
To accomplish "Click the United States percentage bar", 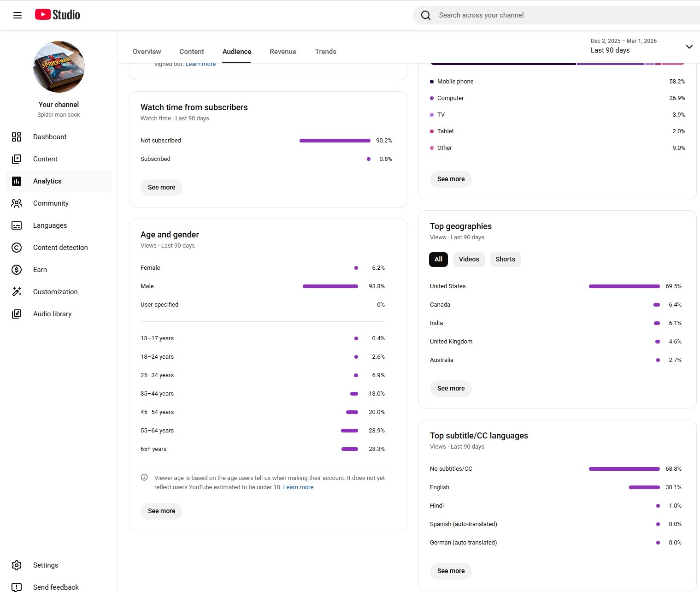I will pyautogui.click(x=624, y=286).
